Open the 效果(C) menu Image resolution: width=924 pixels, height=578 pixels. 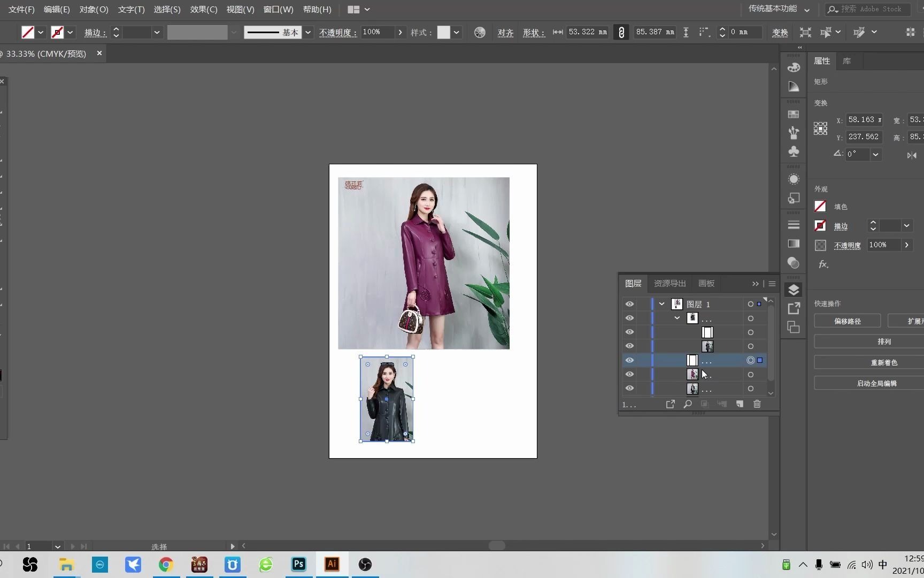click(x=203, y=9)
